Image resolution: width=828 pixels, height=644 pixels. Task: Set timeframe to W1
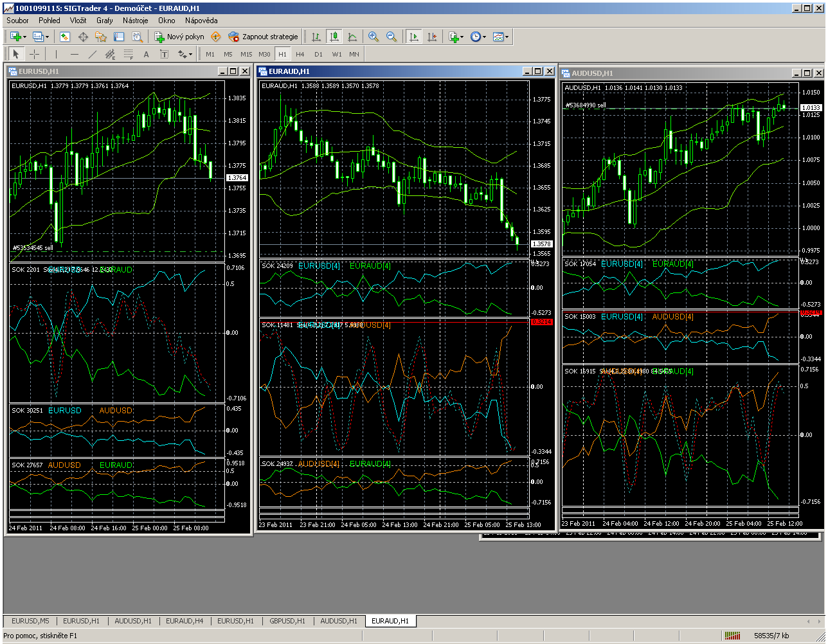337,54
